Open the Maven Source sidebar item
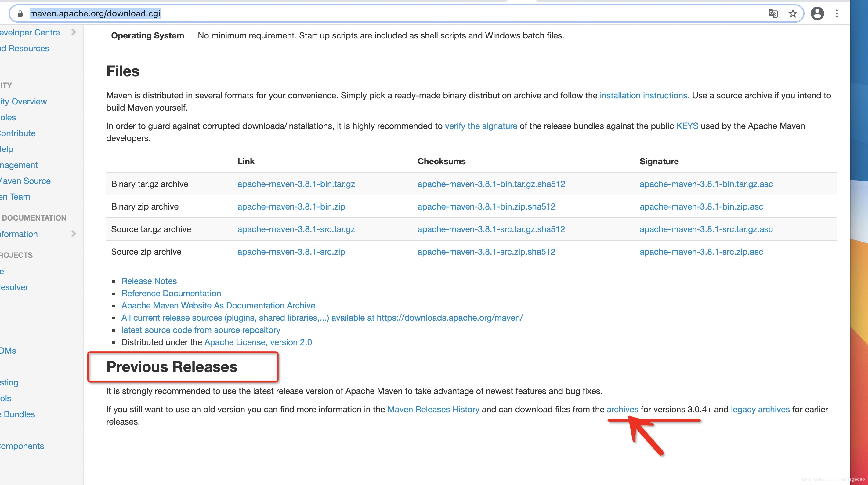Screen dimensions: 868x485 [x=25, y=181]
